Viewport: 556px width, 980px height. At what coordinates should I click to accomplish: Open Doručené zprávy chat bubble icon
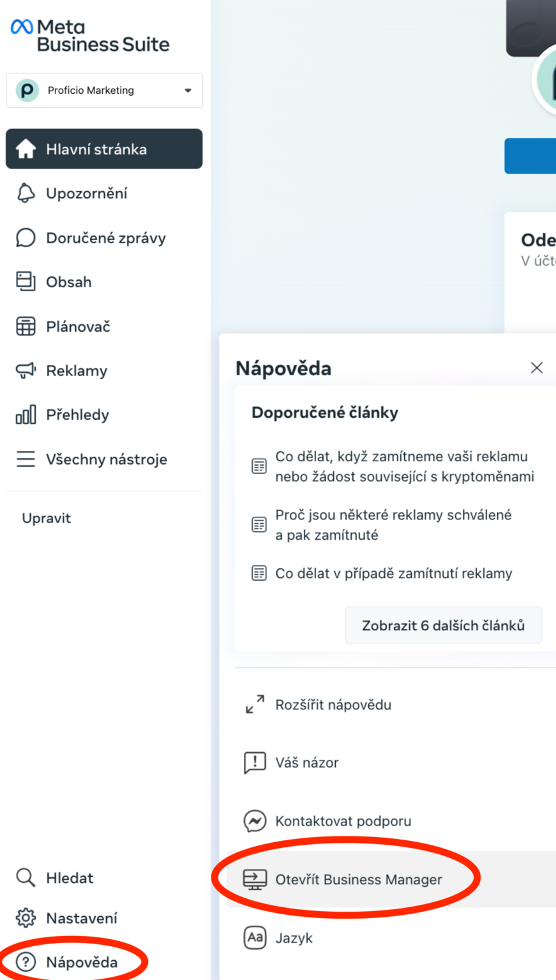coord(26,238)
